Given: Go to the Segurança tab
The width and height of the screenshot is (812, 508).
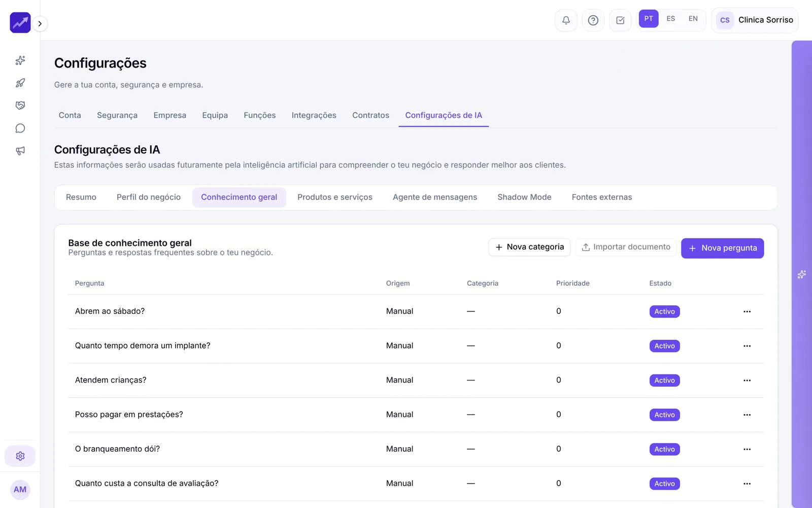Looking at the screenshot, I should click(117, 115).
